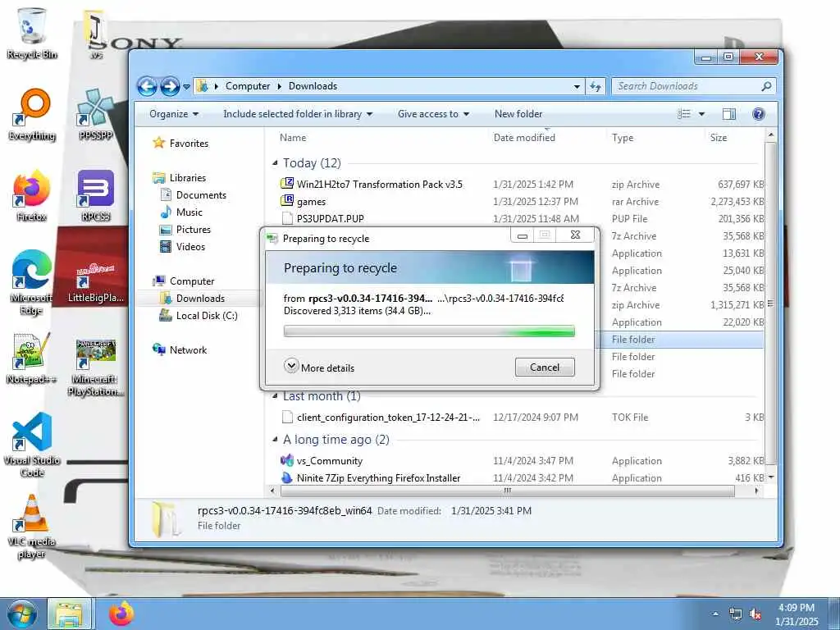The height and width of the screenshot is (630, 840).
Task: Open the VLC media player shortcut
Action: point(32,527)
